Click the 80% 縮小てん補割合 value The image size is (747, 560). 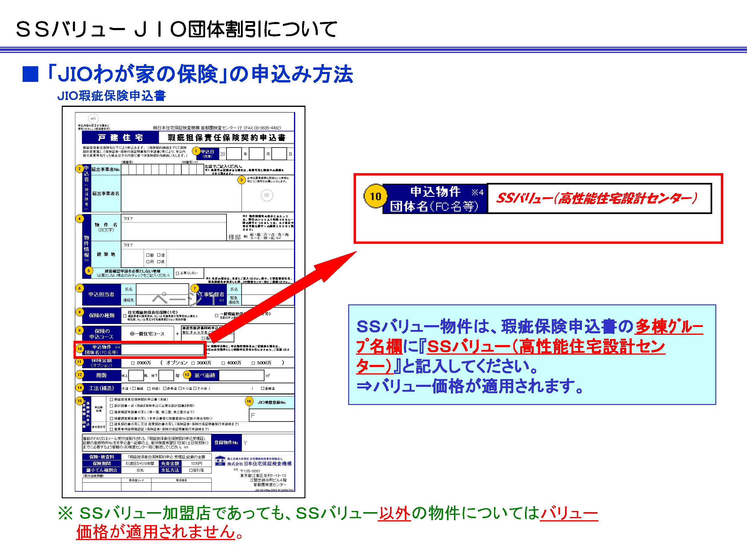pyautogui.click(x=140, y=470)
